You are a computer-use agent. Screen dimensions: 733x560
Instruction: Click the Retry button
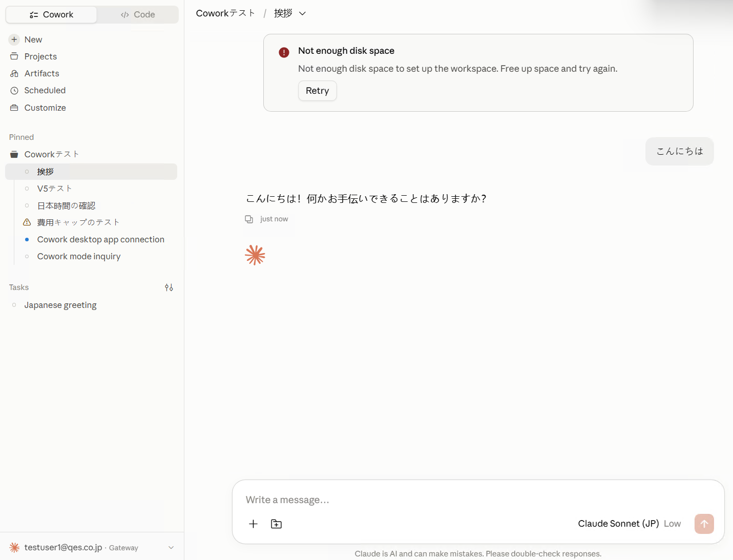coord(318,91)
